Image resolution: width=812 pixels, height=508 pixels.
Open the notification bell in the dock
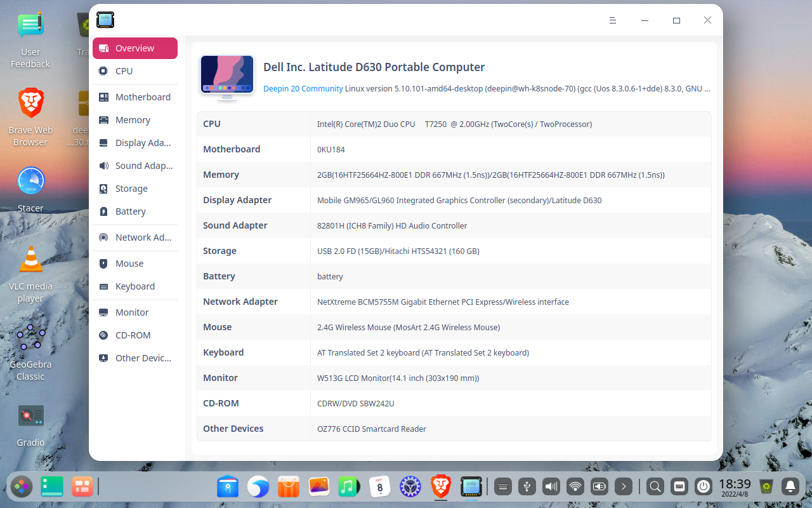[790, 487]
